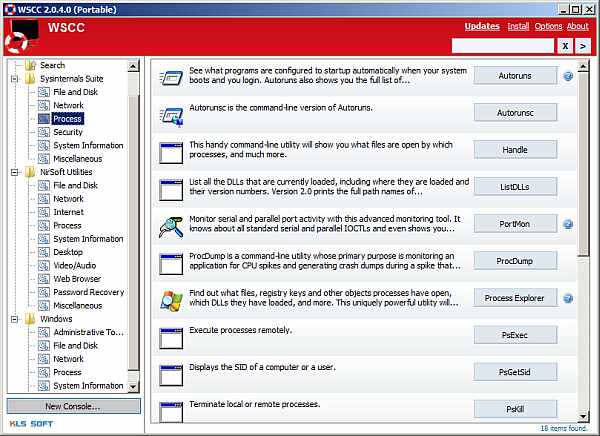The image size is (600, 436).
Task: Launch Handle
Action: 515,150
